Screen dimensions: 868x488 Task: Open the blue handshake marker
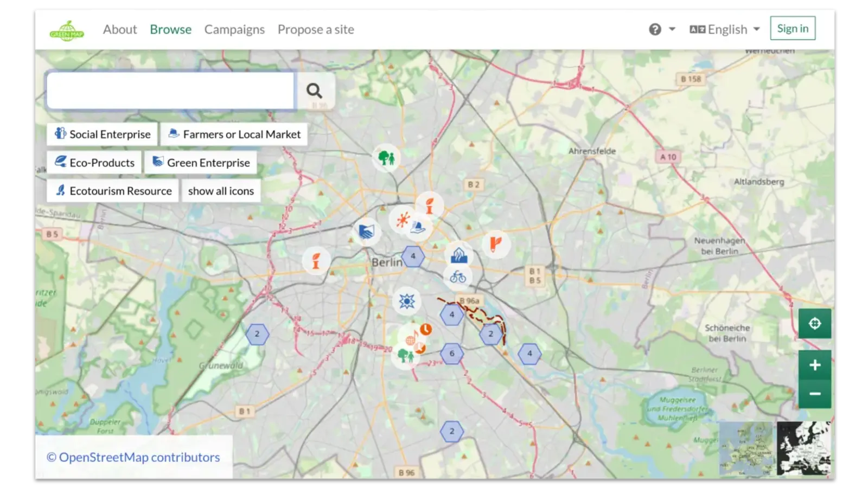[x=366, y=232]
